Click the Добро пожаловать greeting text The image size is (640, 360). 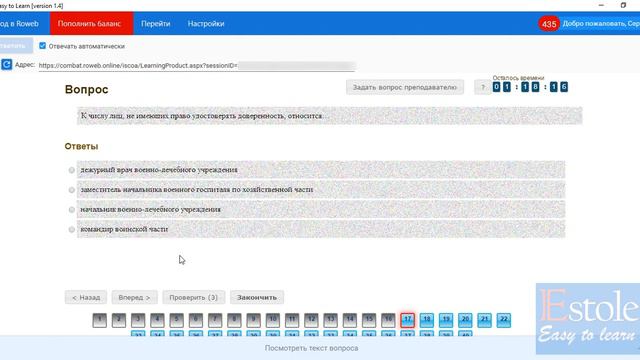click(x=601, y=24)
